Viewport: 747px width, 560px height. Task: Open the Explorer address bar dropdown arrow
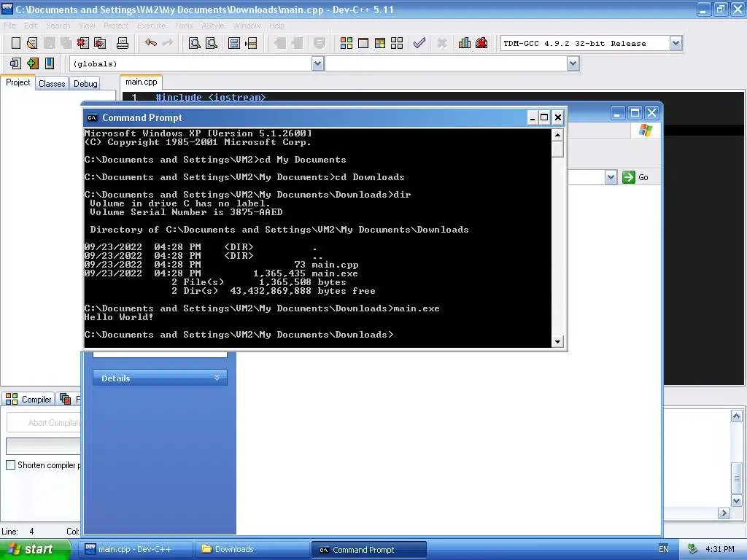click(611, 177)
